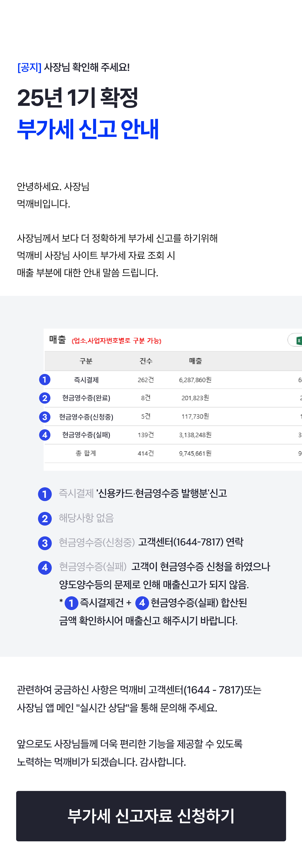Click the 6,287,860원 amount
This screenshot has height=868, width=302.
click(195, 380)
